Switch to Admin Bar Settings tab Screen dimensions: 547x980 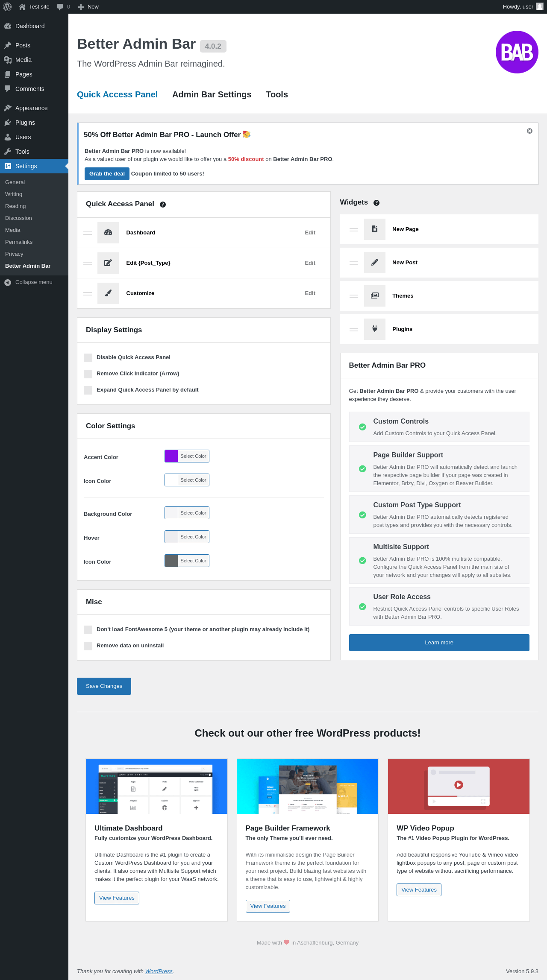(x=212, y=94)
